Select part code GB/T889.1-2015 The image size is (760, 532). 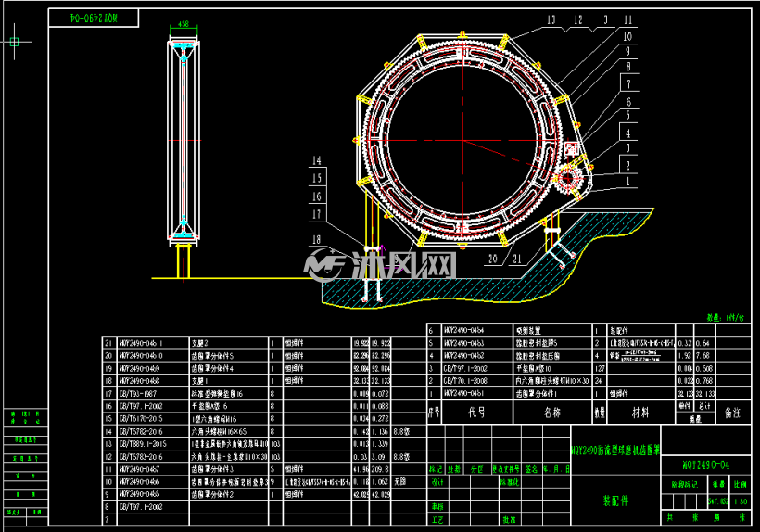[143, 444]
